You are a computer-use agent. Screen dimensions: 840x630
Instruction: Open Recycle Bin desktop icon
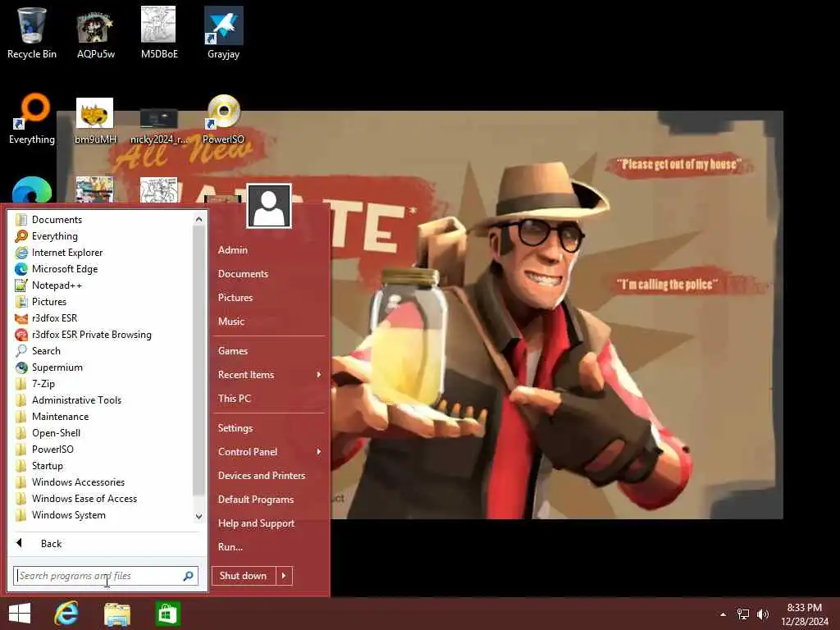click(x=32, y=33)
